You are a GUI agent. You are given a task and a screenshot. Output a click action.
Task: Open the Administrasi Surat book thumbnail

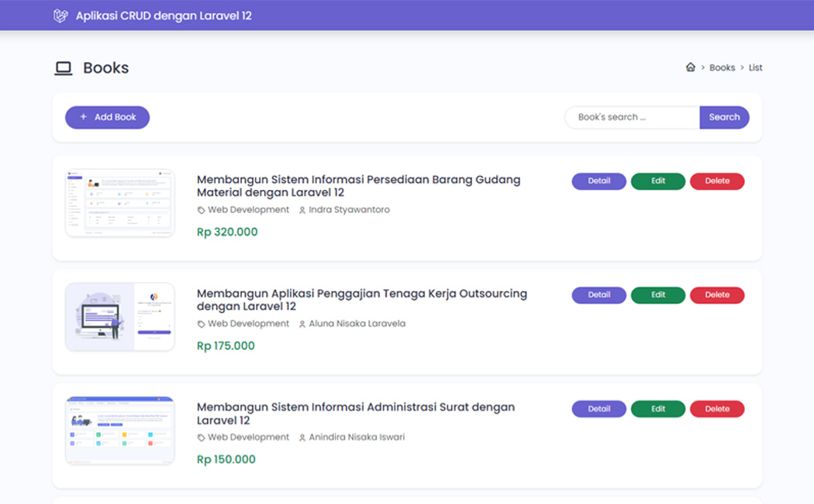pyautogui.click(x=120, y=430)
